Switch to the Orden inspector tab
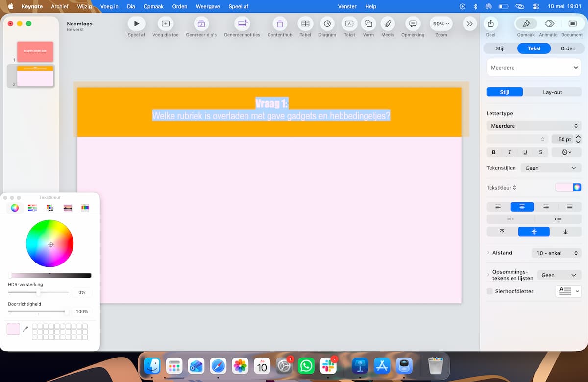This screenshot has height=382, width=588. (x=568, y=48)
